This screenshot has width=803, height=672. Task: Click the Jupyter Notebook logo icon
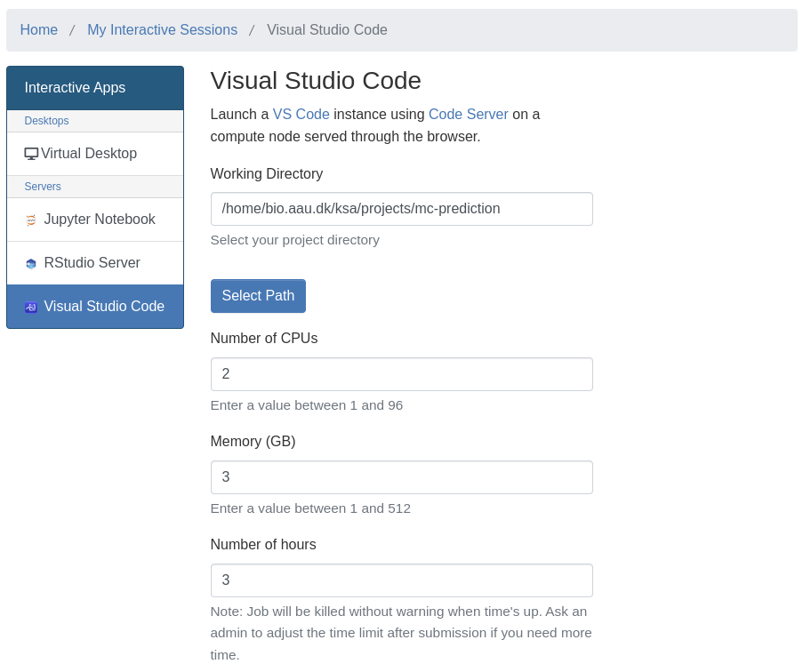31,220
